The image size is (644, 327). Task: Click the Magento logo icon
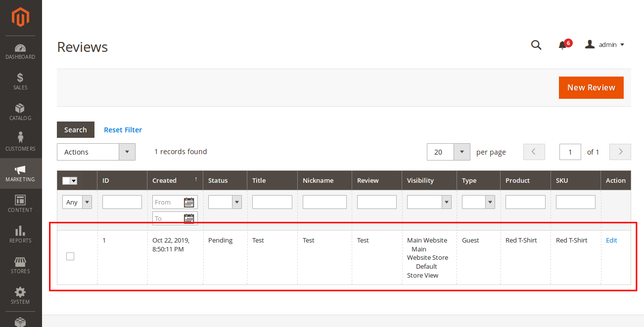21,18
